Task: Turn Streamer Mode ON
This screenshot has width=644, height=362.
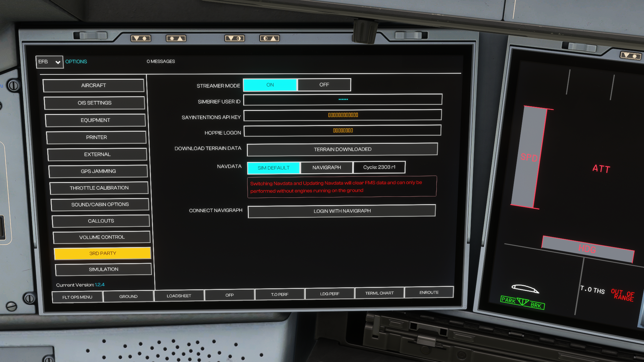Action: click(270, 85)
